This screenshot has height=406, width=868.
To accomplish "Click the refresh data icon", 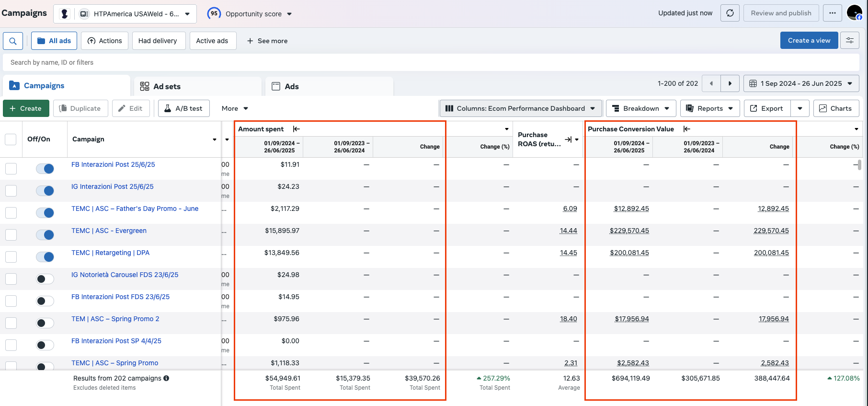I will (730, 13).
